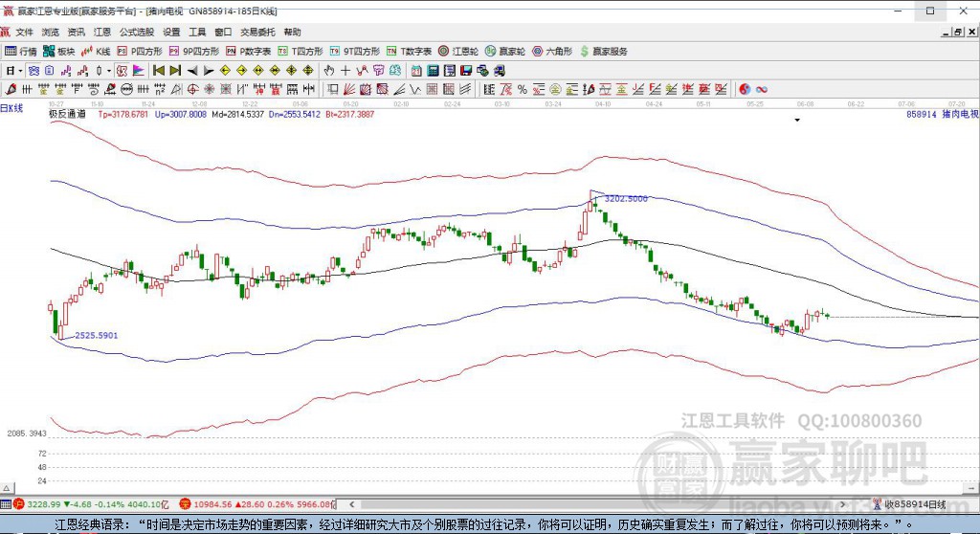Click the rightmost yellow diamond arrows icon
The height and width of the screenshot is (534, 980).
[x=308, y=71]
